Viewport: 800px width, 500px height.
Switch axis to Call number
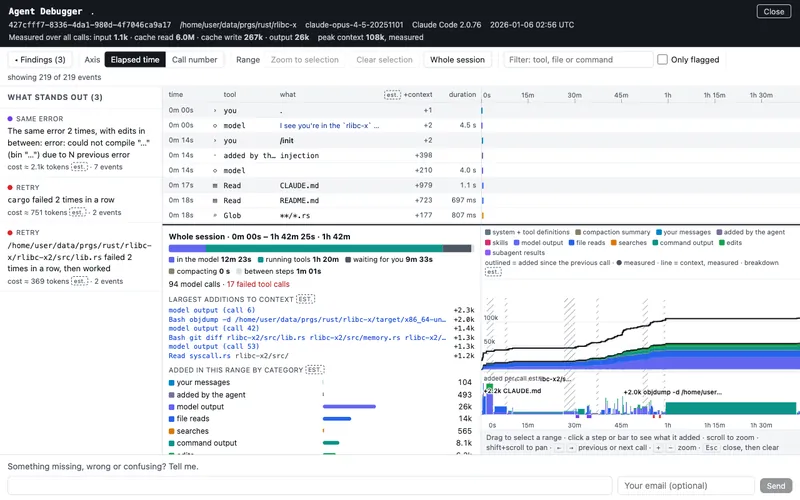194,60
